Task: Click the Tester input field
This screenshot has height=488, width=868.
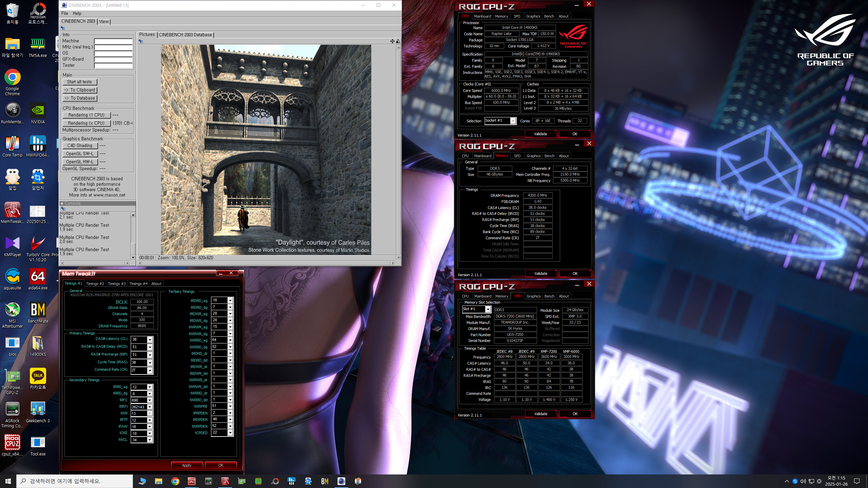Action: (x=113, y=65)
